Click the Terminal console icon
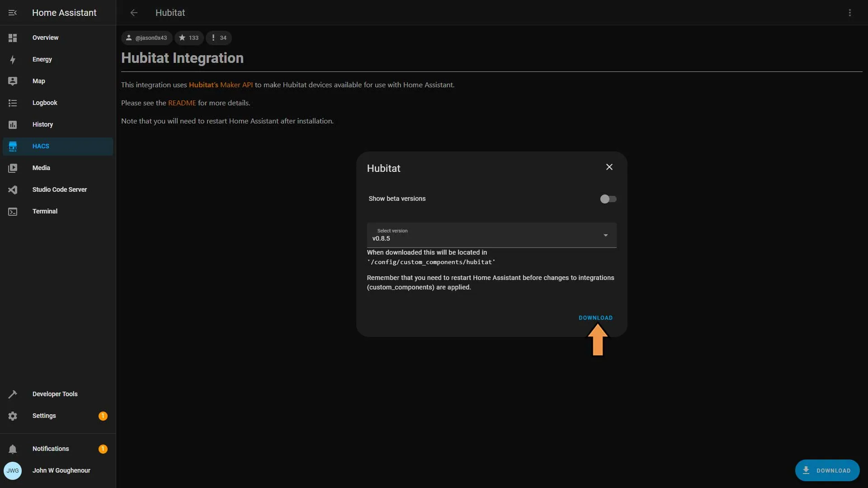The image size is (868, 488). [13, 212]
